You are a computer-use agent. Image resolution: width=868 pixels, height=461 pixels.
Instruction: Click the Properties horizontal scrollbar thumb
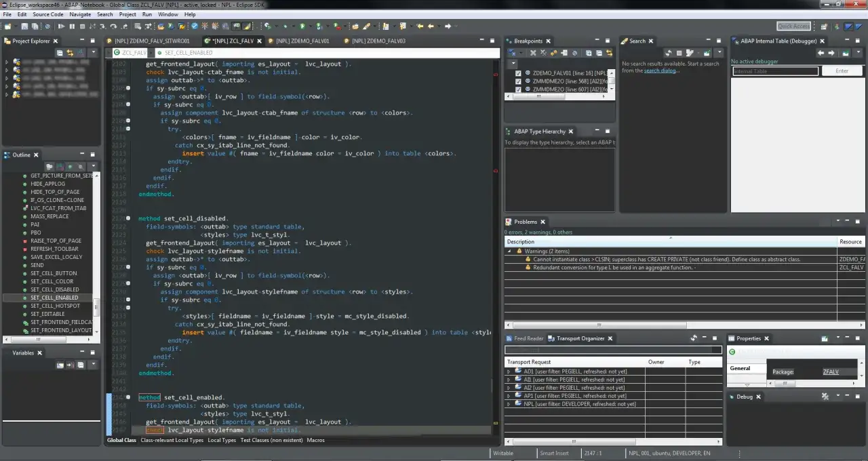click(x=785, y=383)
